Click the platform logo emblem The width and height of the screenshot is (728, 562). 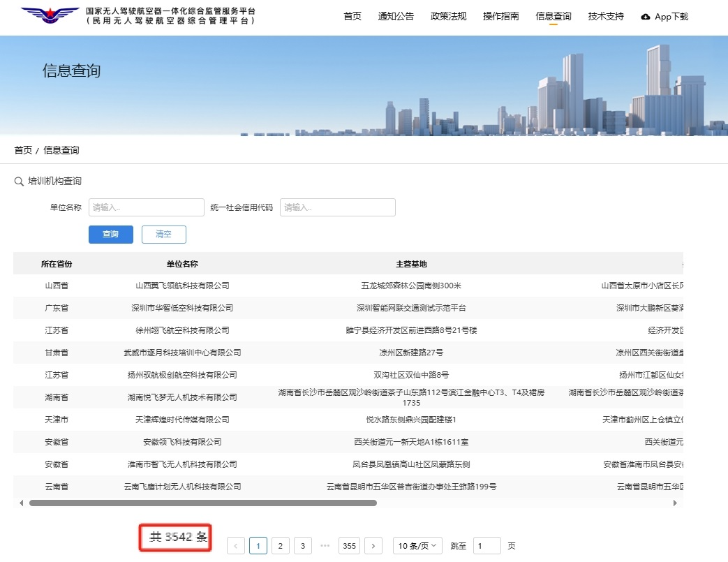[50, 15]
